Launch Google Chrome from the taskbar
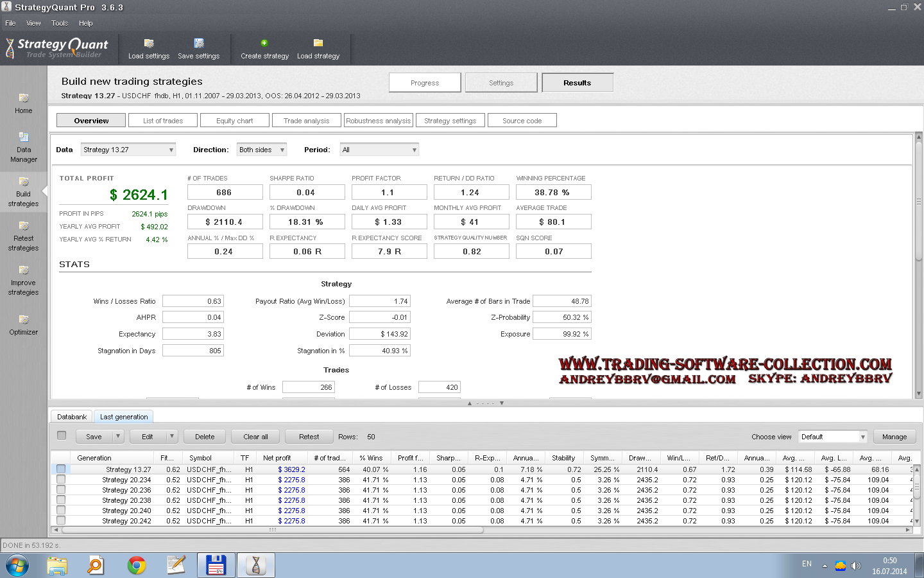The height and width of the screenshot is (578, 924). point(136,566)
